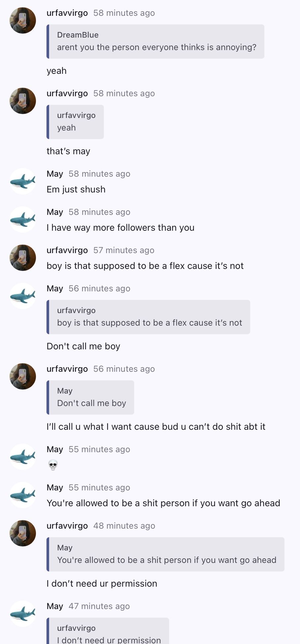Image resolution: width=300 pixels, height=644 pixels.
Task: Click urfavvirgo's avatar on the 57 minutes ago message
Action: tap(23, 258)
